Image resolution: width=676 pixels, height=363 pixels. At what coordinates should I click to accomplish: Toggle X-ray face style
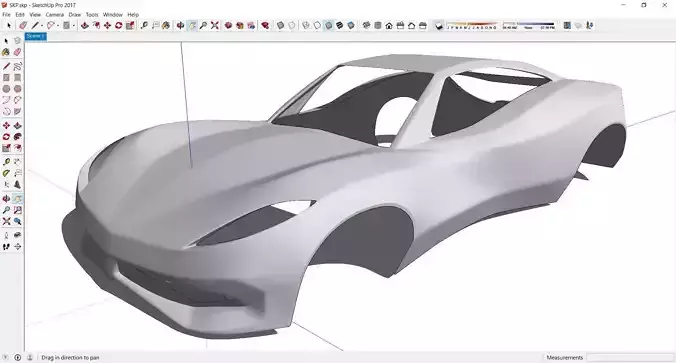[280, 26]
